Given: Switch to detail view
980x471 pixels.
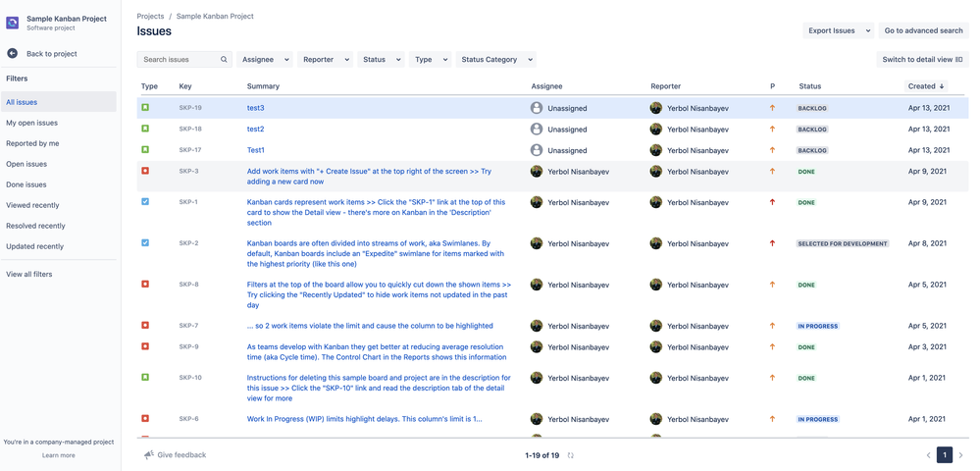Looking at the screenshot, I should pos(922,60).
